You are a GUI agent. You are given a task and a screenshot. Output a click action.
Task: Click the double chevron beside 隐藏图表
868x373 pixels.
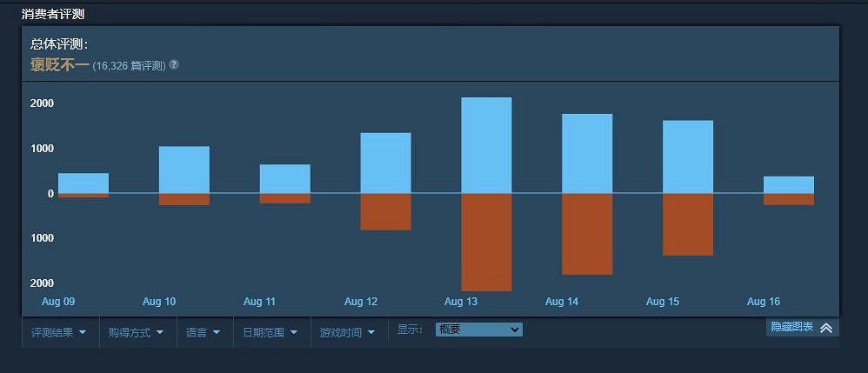click(x=826, y=328)
